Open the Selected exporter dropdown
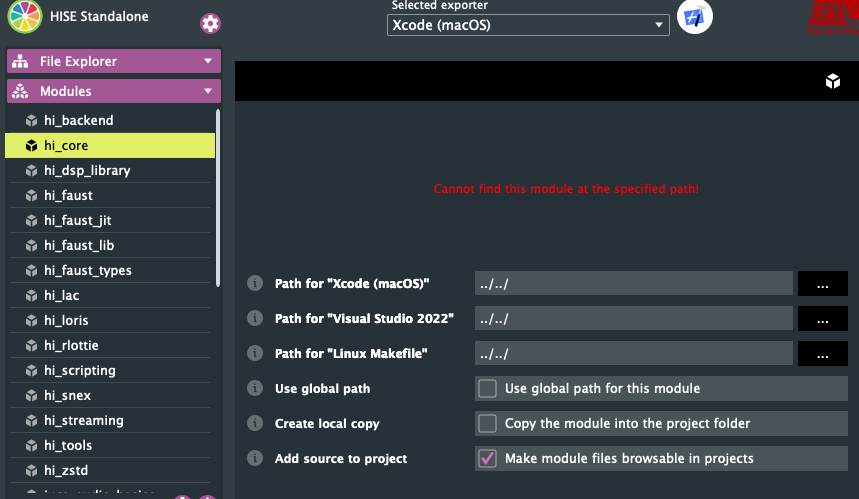This screenshot has height=499, width=859. (527, 25)
